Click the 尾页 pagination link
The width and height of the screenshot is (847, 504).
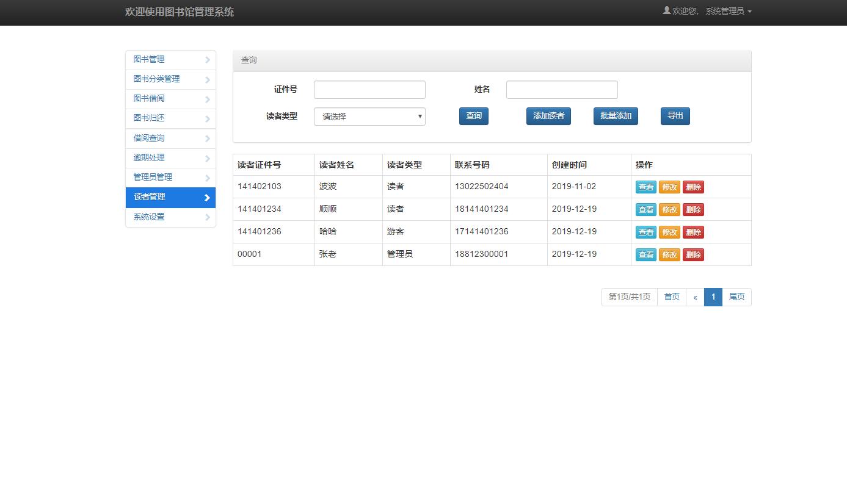[736, 297]
